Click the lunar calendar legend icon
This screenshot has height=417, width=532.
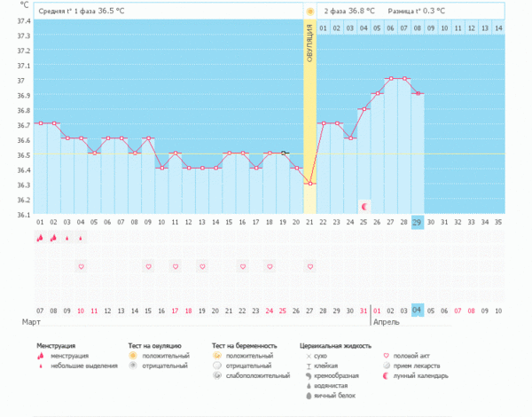(386, 375)
